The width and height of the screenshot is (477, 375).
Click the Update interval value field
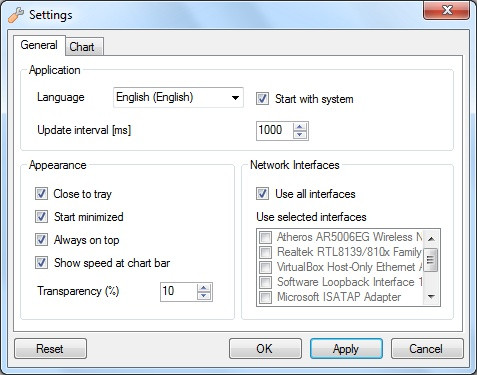[275, 130]
